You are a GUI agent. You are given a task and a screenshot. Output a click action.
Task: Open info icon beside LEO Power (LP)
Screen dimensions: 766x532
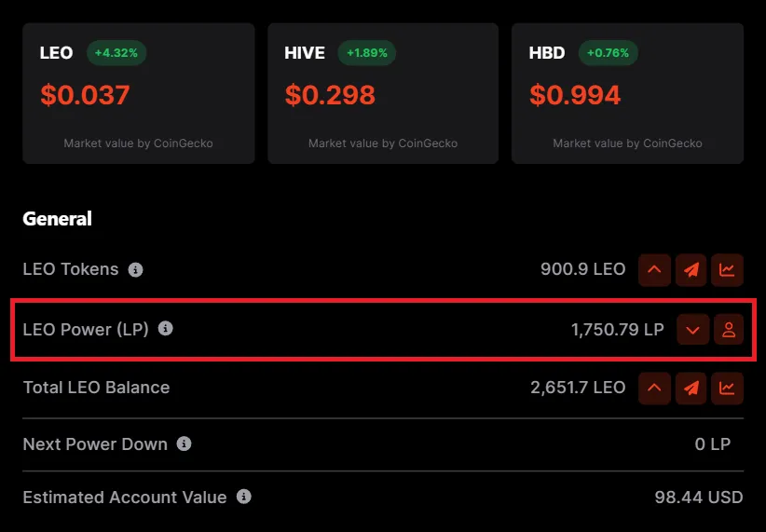pos(166,328)
